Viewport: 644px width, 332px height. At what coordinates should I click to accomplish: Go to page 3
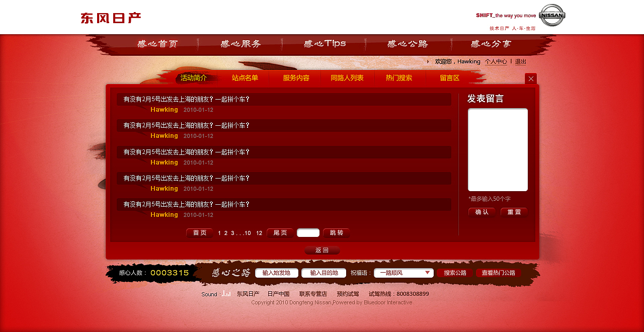click(232, 233)
